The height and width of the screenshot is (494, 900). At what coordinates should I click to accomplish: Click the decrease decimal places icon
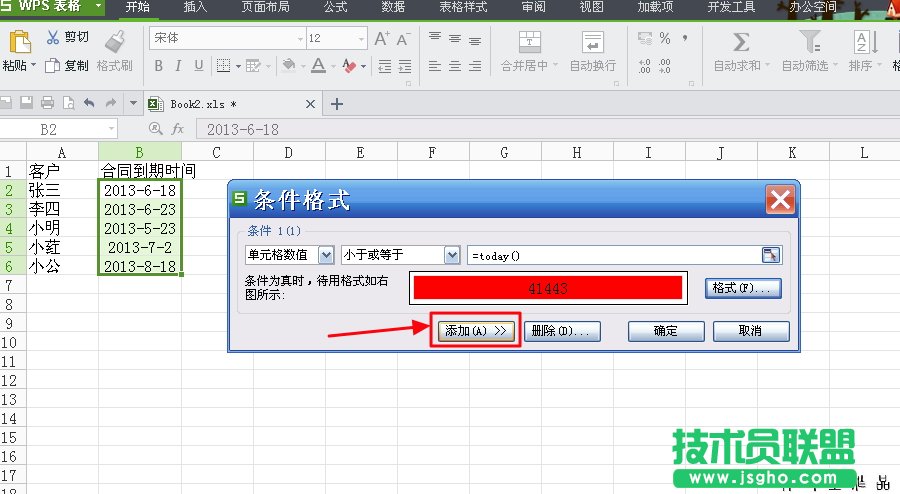pos(665,66)
